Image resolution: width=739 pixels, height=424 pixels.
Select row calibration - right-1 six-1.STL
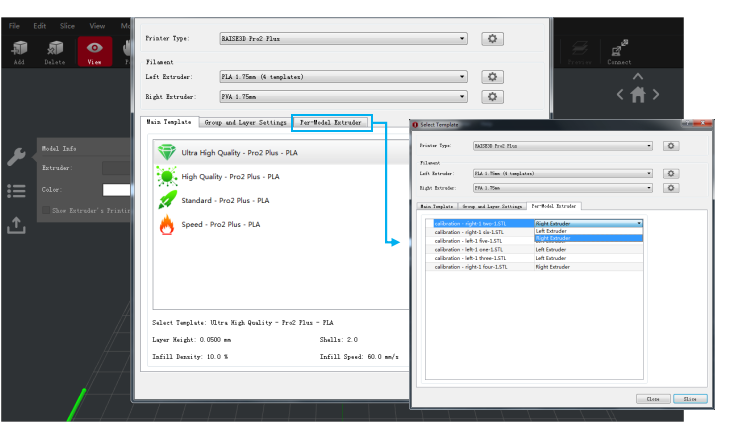479,232
